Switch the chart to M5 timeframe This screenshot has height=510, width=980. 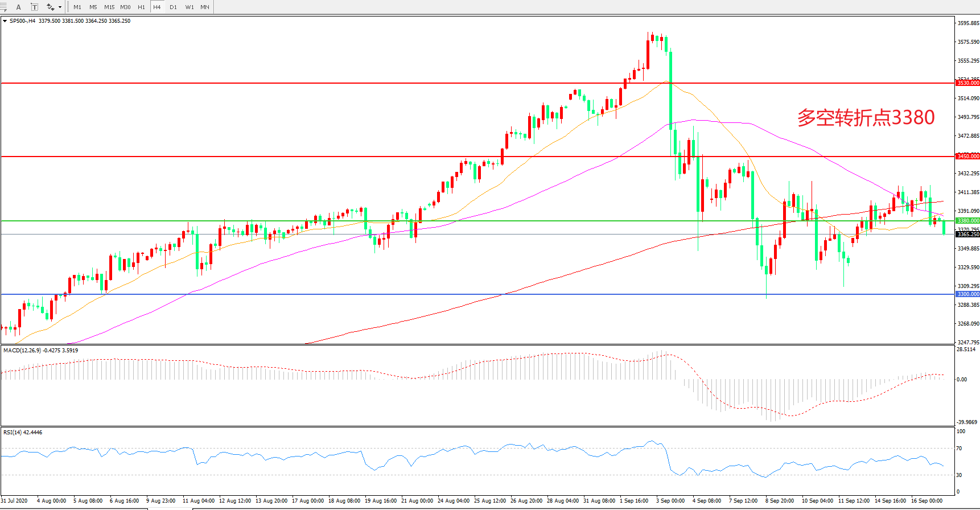click(93, 7)
